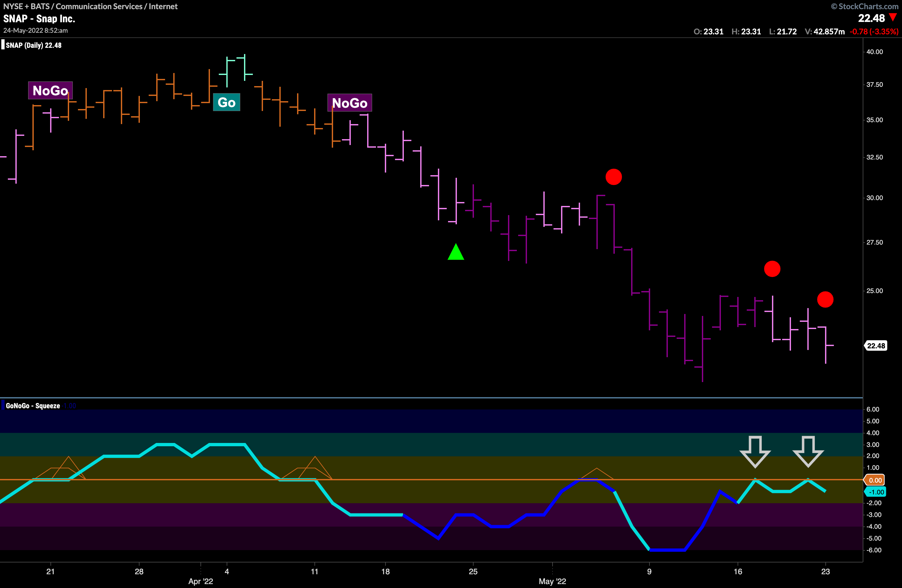This screenshot has width=902, height=588.
Task: Click the orange squeeze triangle in early May
Action: [596, 474]
